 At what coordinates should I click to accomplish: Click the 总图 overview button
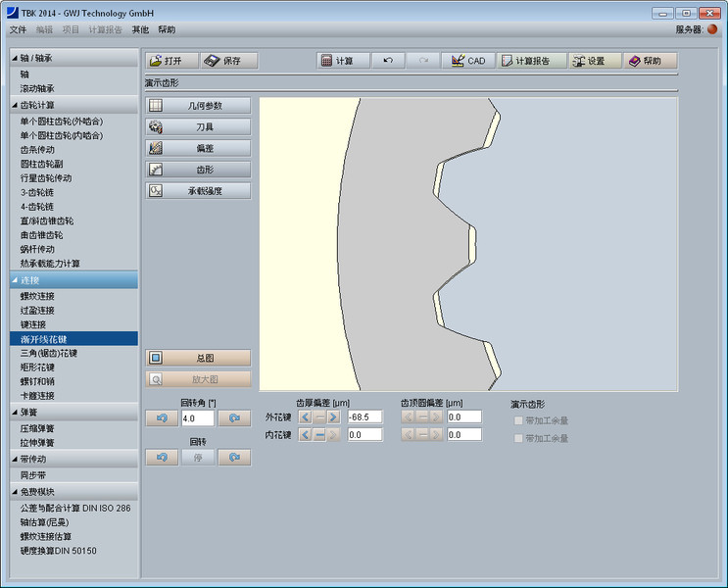coord(198,358)
